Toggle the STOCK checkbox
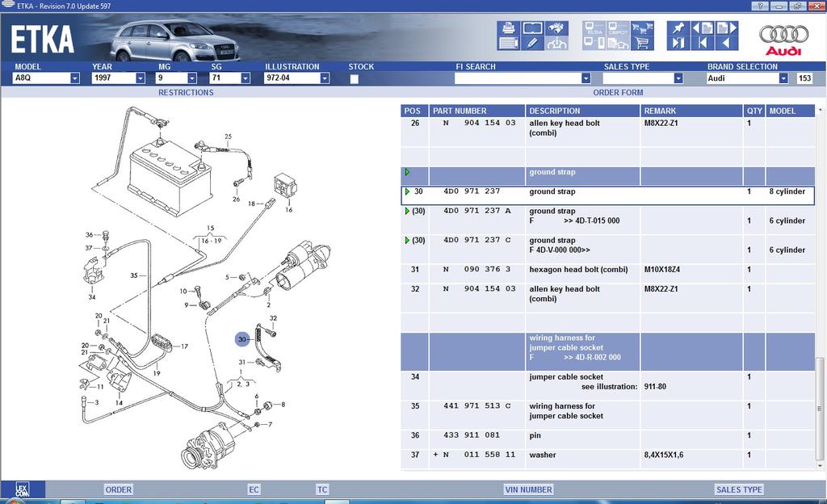Viewport: 827px width, 504px height. (355, 79)
